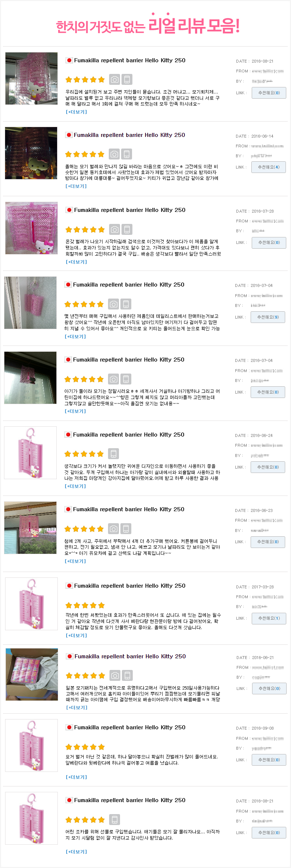Expand the 2016-09-08 review text
The image size is (291, 868).
click(x=76, y=777)
